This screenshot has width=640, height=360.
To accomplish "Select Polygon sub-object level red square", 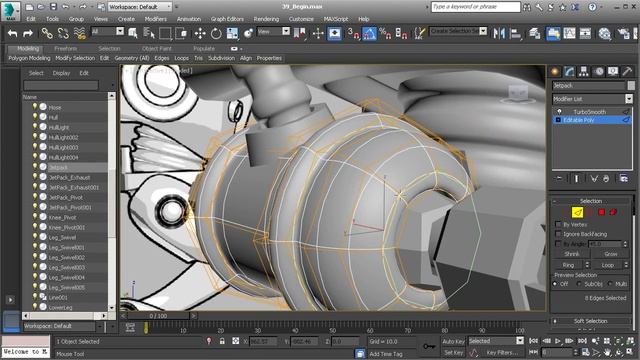I will [601, 212].
